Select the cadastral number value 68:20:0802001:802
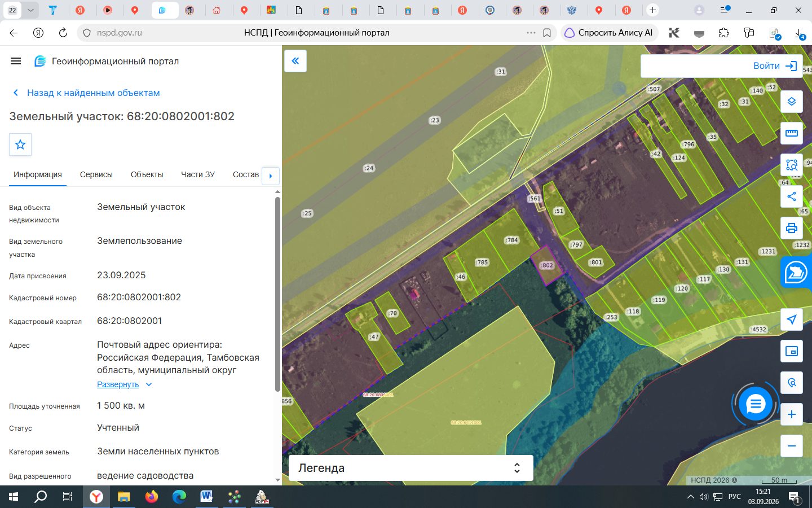This screenshot has width=812, height=508. coord(139,297)
